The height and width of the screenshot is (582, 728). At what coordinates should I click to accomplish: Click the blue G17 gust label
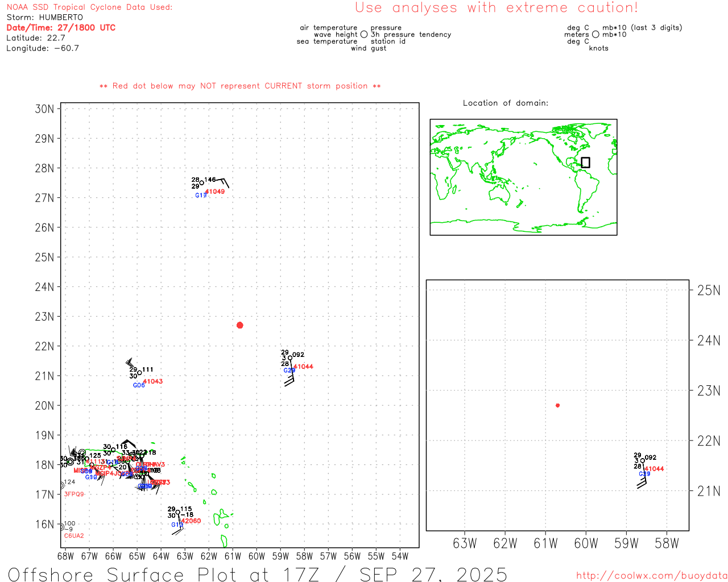click(x=201, y=196)
